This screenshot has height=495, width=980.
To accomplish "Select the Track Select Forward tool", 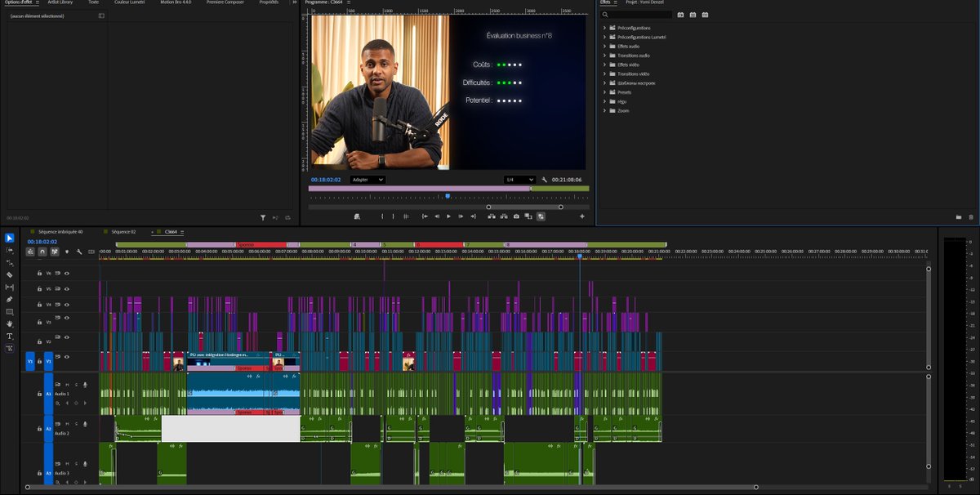I will (10, 250).
